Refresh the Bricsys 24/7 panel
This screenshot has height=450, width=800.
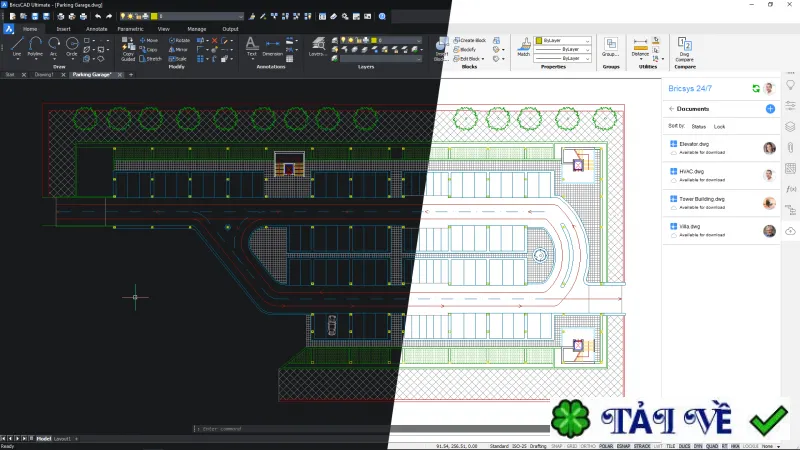756,89
